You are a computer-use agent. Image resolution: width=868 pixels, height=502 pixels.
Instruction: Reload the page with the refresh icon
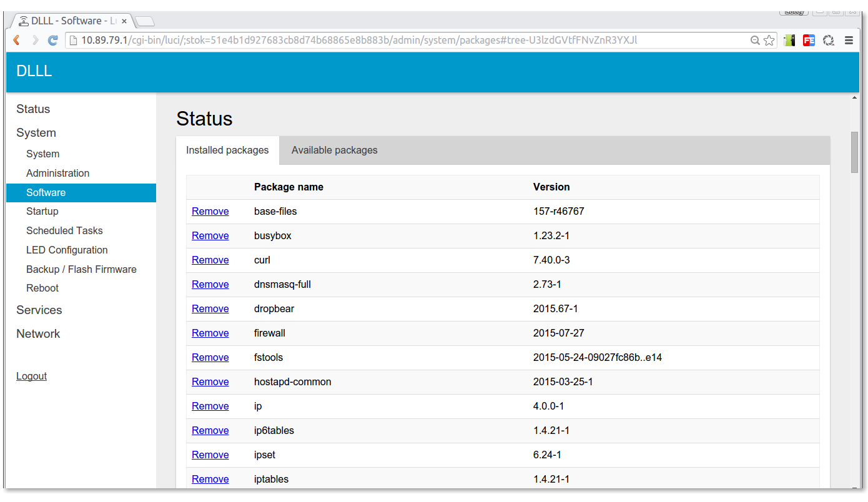(53, 41)
